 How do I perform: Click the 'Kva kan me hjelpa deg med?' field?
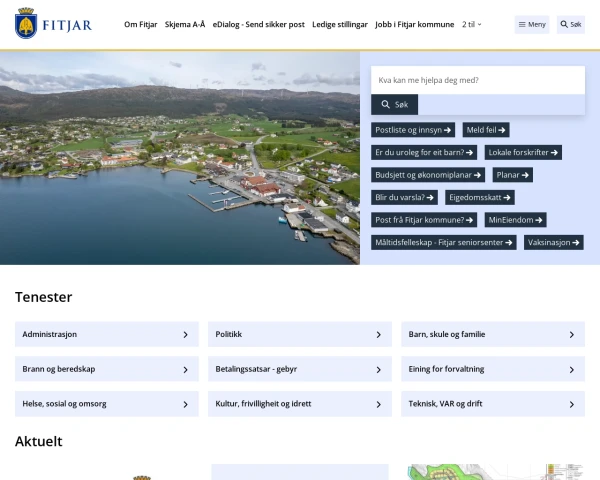click(x=477, y=80)
